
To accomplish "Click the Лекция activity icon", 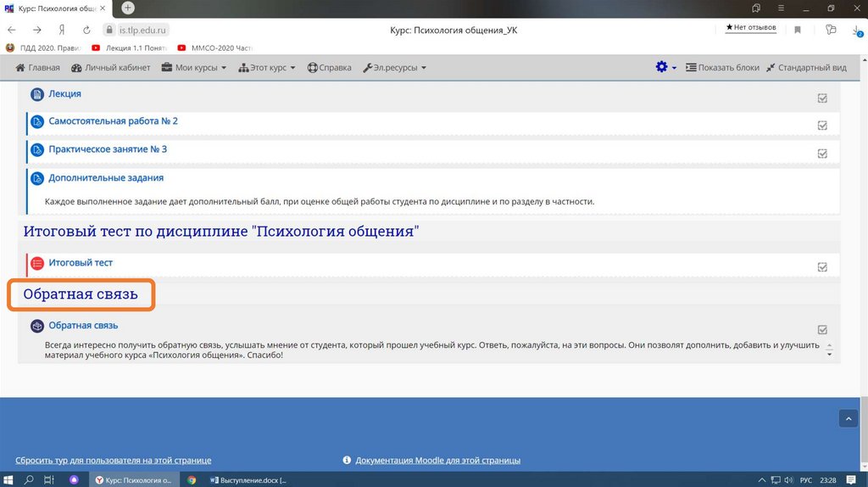I will click(x=37, y=94).
